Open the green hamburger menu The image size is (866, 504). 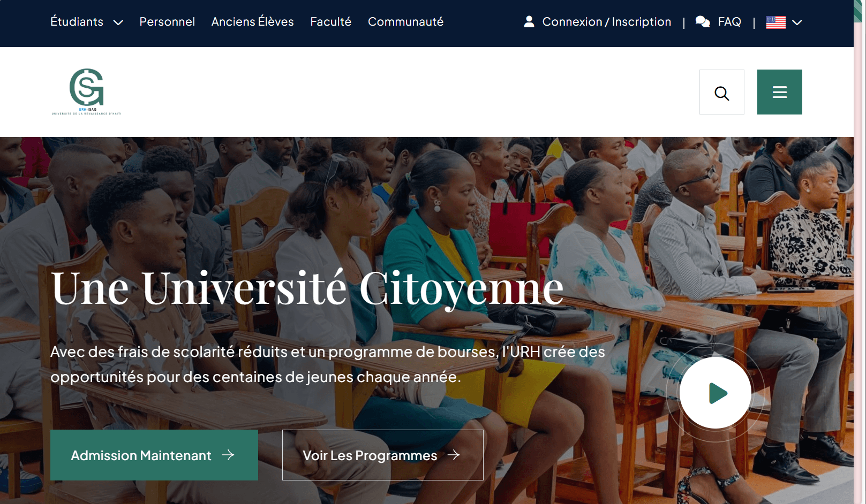pos(779,92)
